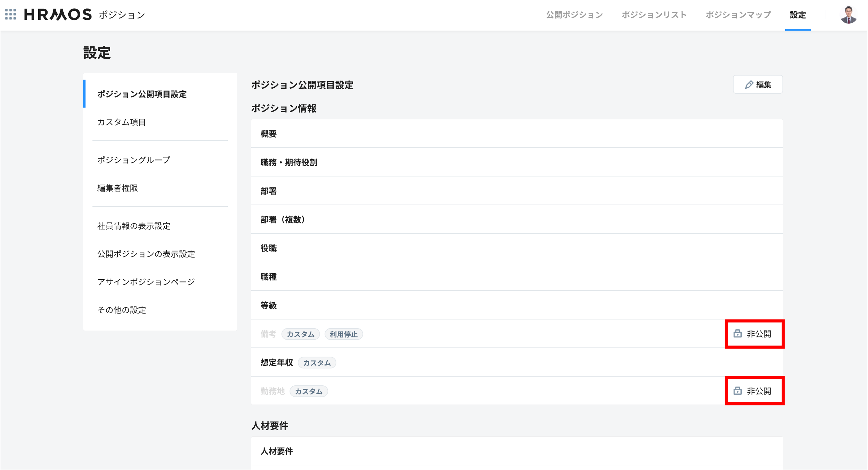Click the 部署 row
Image resolution: width=868 pixels, height=470 pixels.
pos(517,191)
